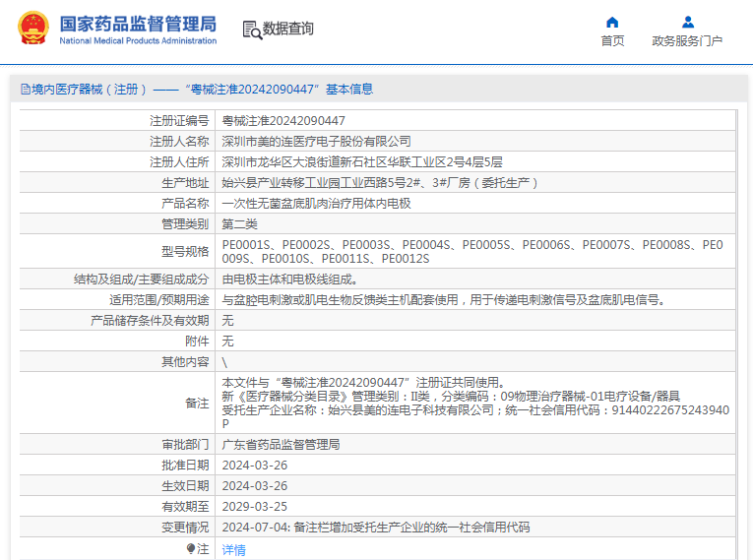Click 由电极主体和电极线组成 value
This screenshot has height=560, width=753.
tap(289, 280)
